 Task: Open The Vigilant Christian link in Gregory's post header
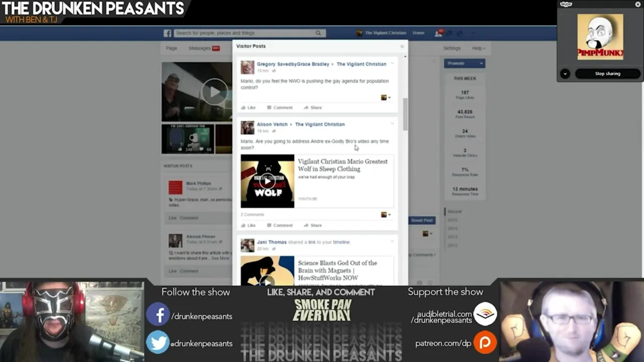pyautogui.click(x=361, y=64)
